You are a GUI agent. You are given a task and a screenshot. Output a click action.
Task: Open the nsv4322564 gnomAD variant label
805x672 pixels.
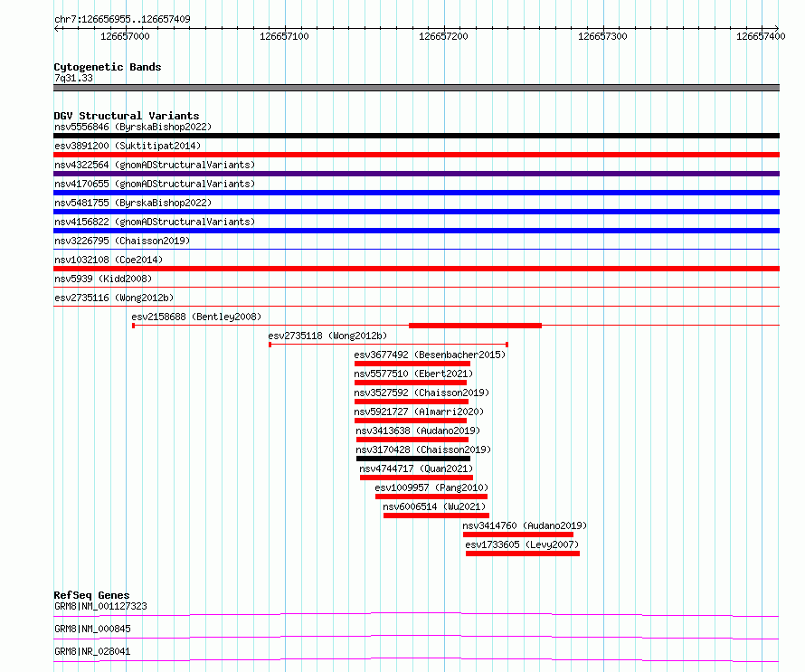point(155,165)
